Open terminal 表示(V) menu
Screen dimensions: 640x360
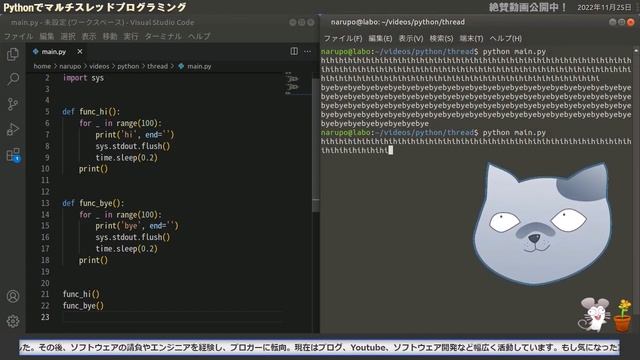pos(411,38)
